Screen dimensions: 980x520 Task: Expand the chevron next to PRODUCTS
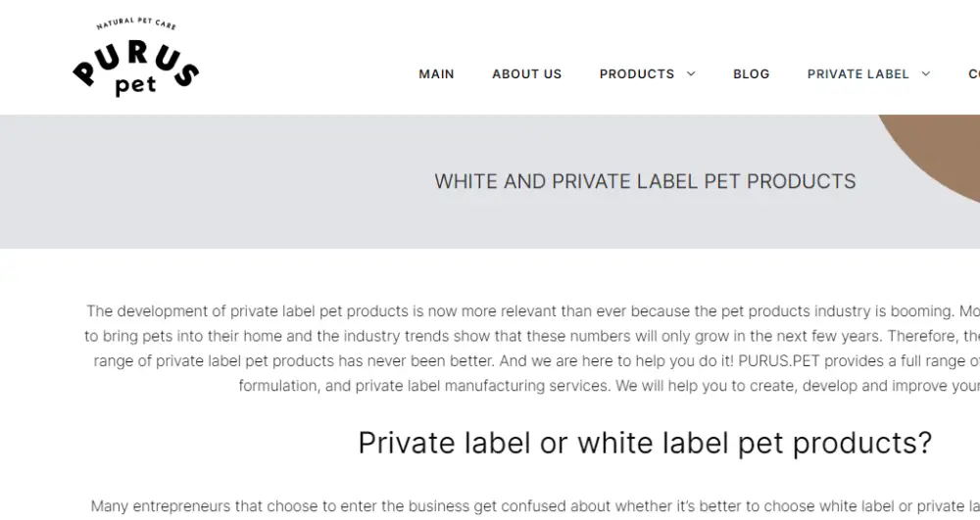point(691,73)
